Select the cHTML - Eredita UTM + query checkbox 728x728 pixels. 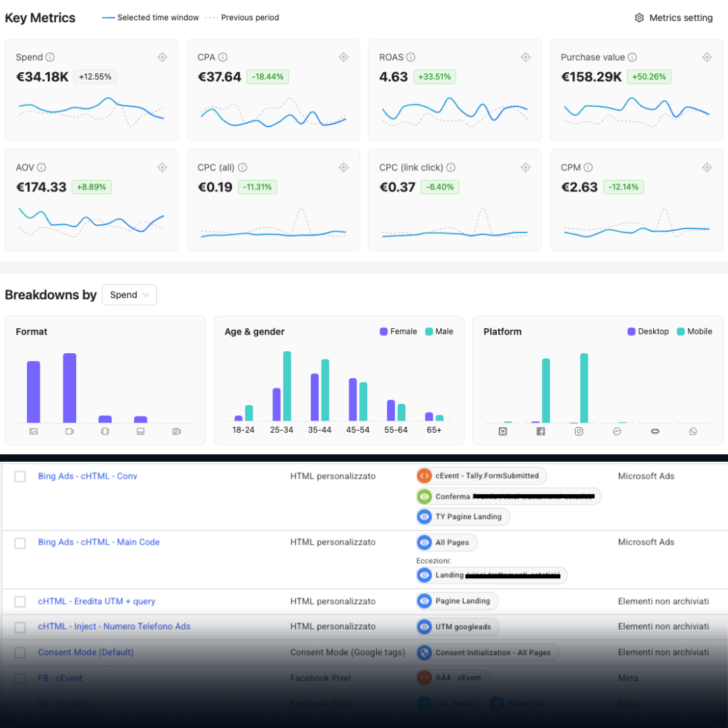coord(20,602)
